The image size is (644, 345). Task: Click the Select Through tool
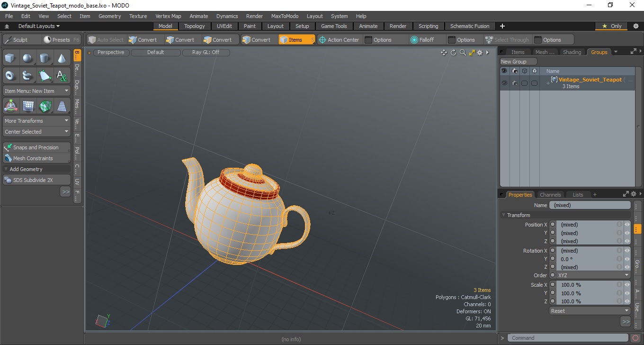(x=507, y=40)
